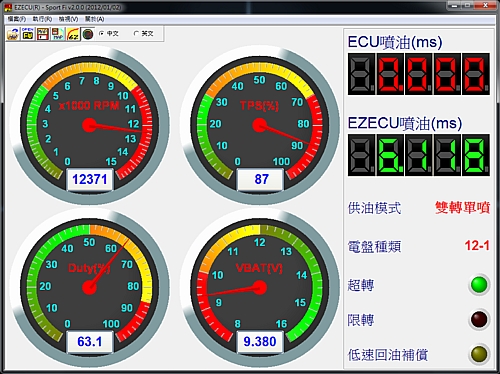Image resolution: width=500 pixels, height=374 pixels.
Task: Click the EZECU app icon in title bar
Action: point(8,7)
